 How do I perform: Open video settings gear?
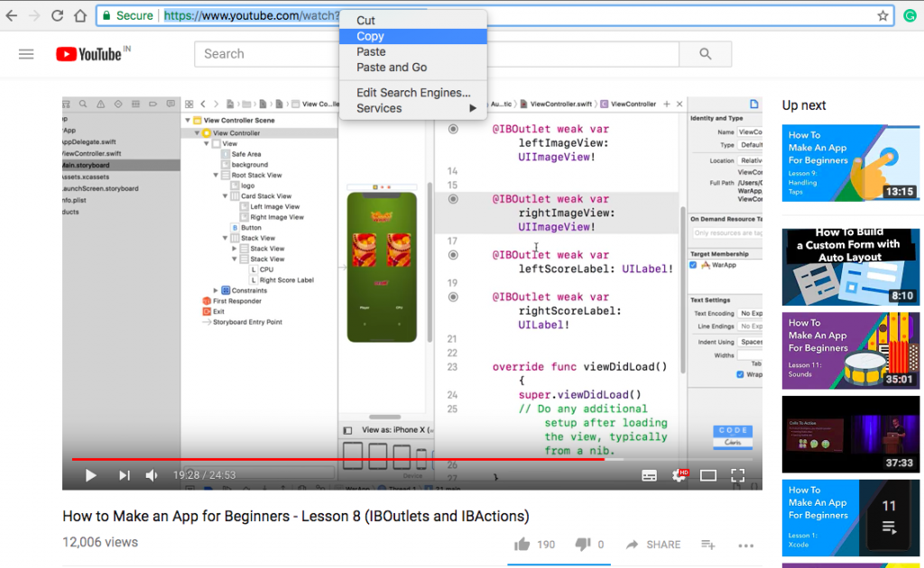[x=679, y=476]
